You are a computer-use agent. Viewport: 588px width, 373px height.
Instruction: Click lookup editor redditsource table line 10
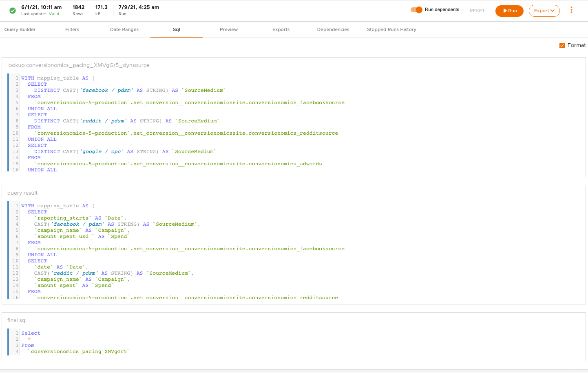[186, 133]
